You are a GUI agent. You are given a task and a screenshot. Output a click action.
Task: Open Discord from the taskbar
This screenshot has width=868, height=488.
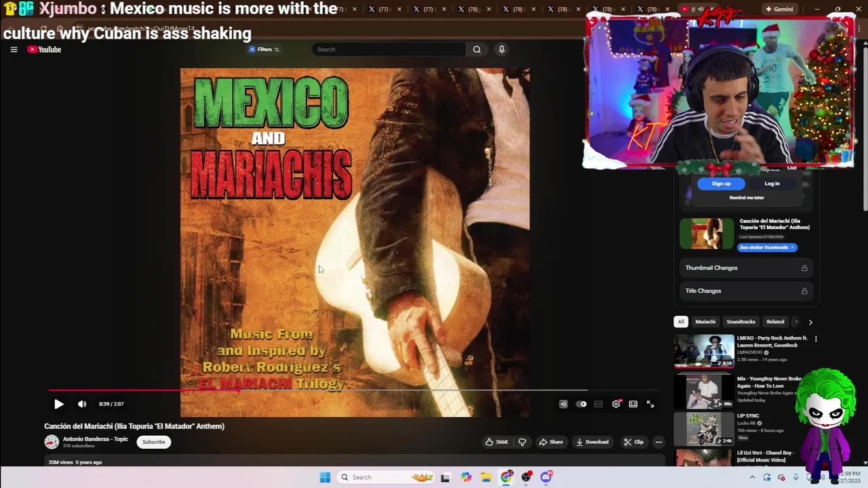(547, 477)
